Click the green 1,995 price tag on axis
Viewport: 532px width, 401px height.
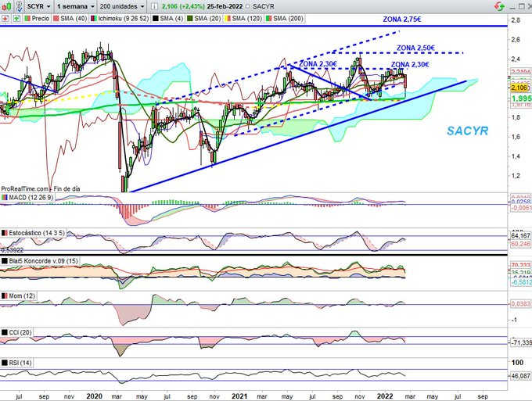pos(521,98)
